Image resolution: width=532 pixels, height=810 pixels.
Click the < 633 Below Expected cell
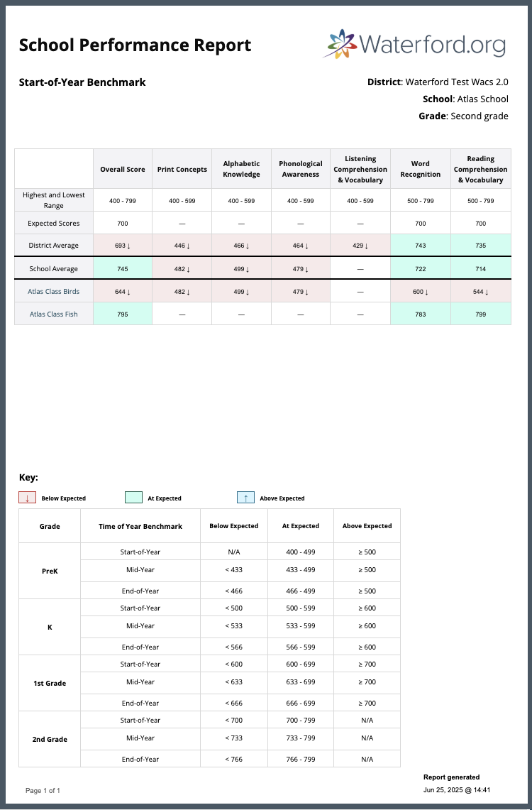coord(234,682)
